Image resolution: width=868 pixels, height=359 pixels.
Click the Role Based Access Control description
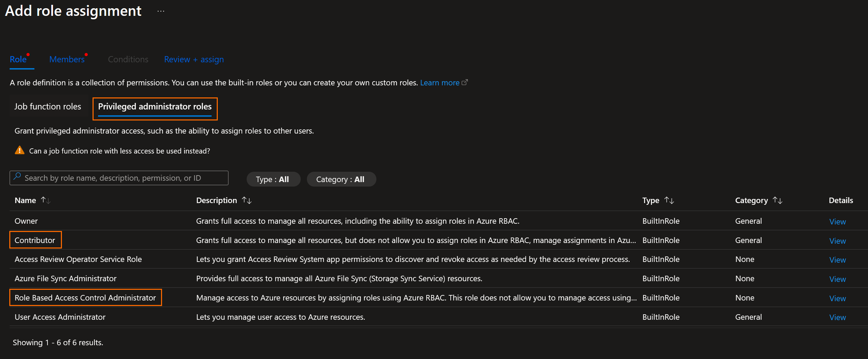[x=416, y=298]
